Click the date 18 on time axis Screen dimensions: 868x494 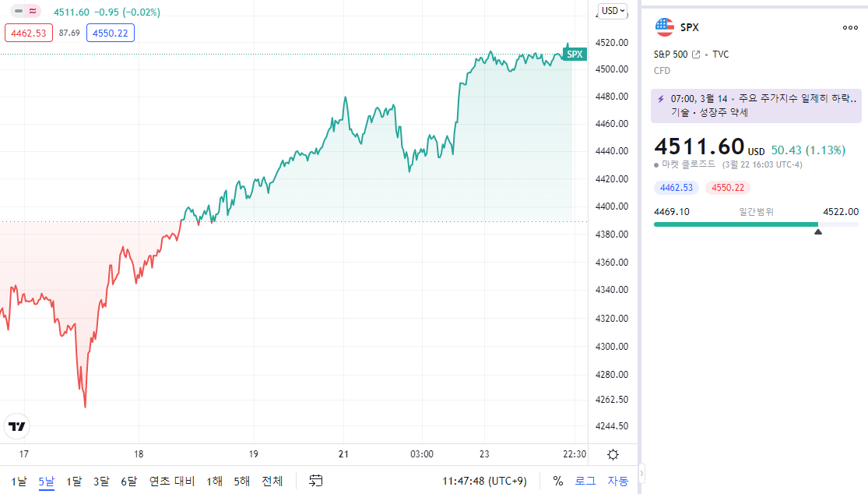tap(139, 454)
